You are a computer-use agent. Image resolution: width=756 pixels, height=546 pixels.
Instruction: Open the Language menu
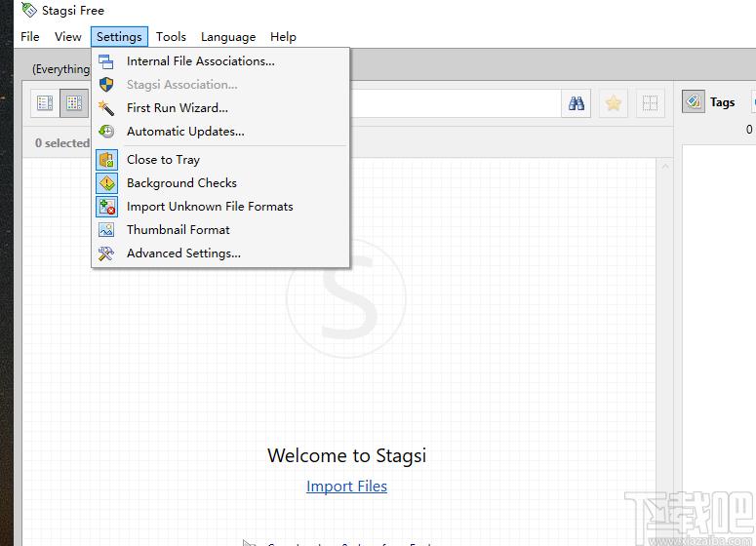point(228,37)
